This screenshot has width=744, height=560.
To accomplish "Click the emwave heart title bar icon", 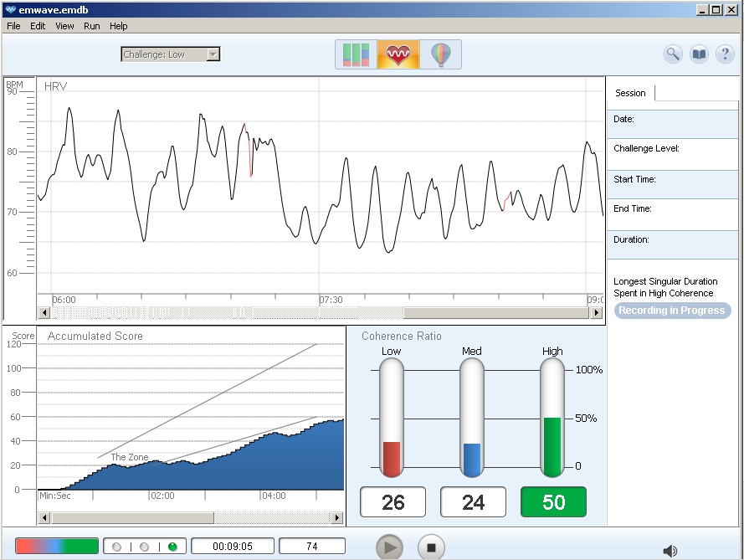I will tap(10, 9).
